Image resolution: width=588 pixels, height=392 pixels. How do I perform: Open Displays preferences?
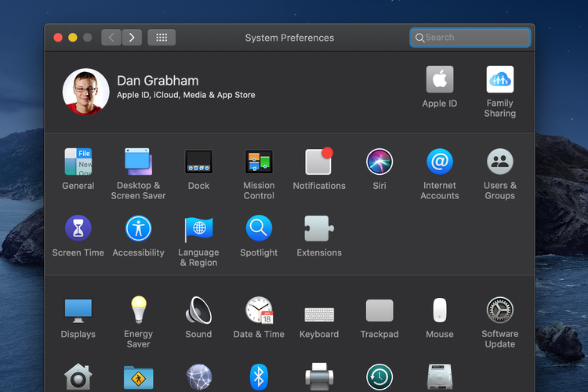78,310
